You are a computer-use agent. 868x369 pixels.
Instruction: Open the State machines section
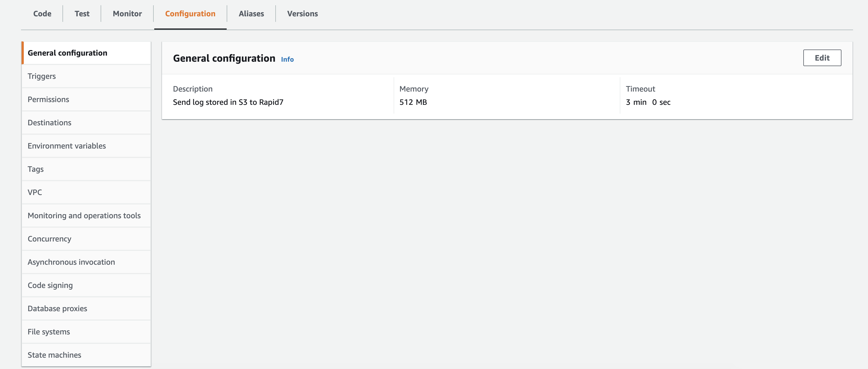click(54, 355)
